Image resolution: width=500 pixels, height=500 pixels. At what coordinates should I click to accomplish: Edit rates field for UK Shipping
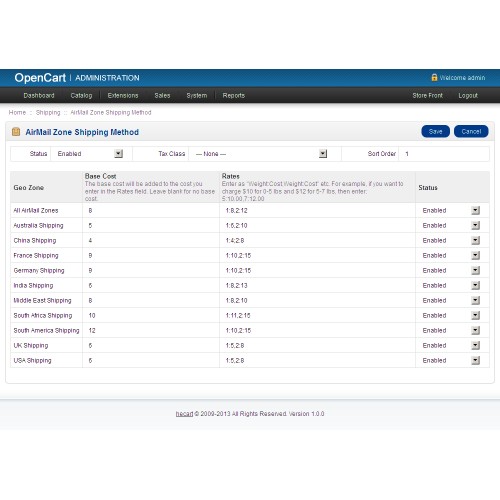click(317, 345)
